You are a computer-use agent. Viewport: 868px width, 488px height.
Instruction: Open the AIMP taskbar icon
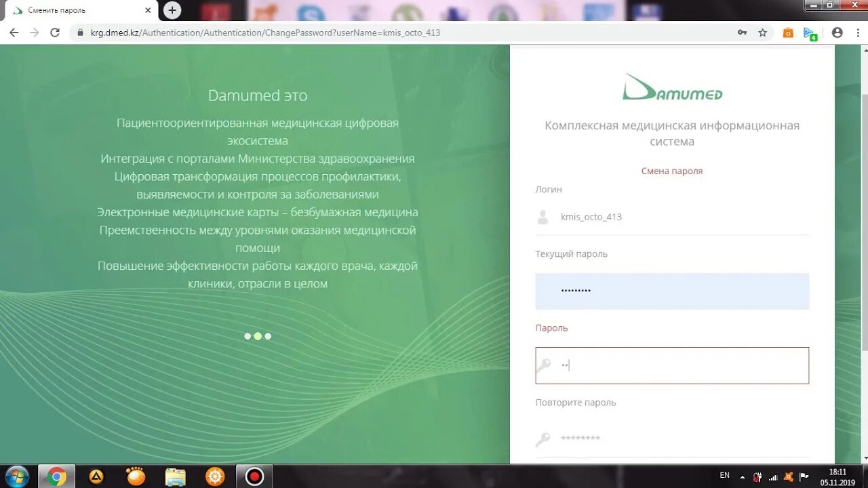(96, 476)
